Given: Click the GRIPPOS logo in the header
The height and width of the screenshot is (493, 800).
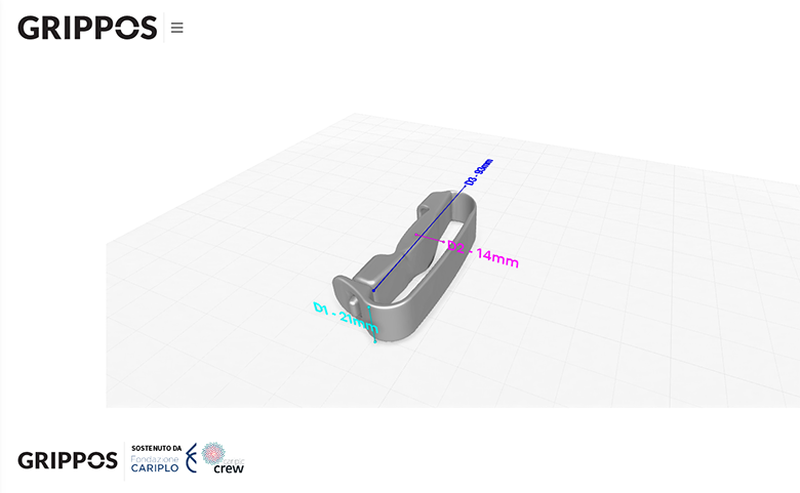Looking at the screenshot, I should pyautogui.click(x=87, y=28).
